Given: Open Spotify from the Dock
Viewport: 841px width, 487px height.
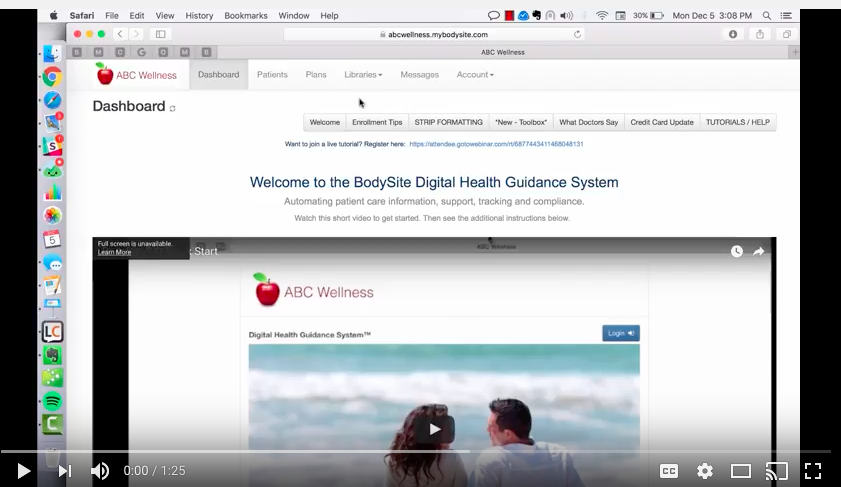Looking at the screenshot, I should tap(52, 401).
